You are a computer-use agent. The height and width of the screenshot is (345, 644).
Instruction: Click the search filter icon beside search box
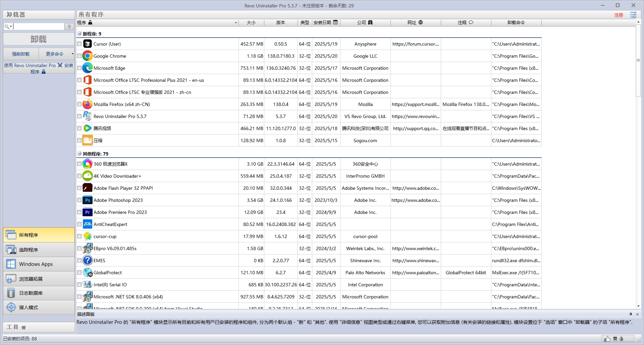coord(69,26)
